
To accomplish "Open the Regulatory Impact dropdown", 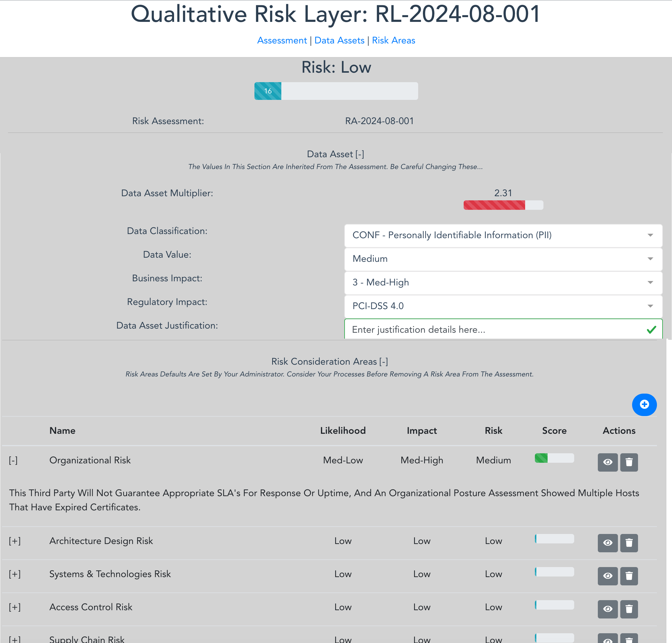I will coord(503,306).
